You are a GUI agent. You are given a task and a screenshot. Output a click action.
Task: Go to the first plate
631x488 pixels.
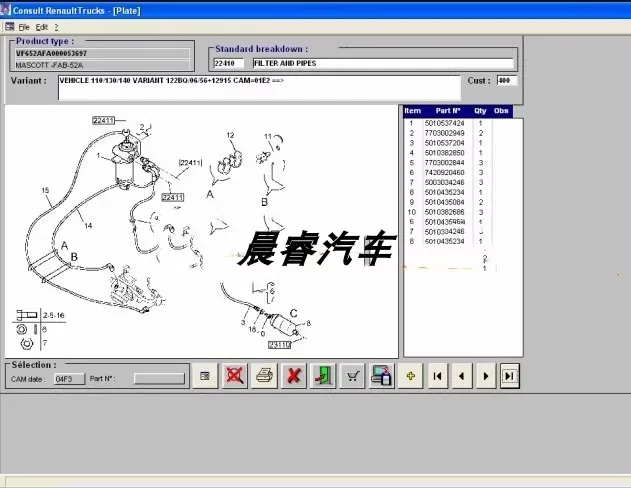coord(438,376)
